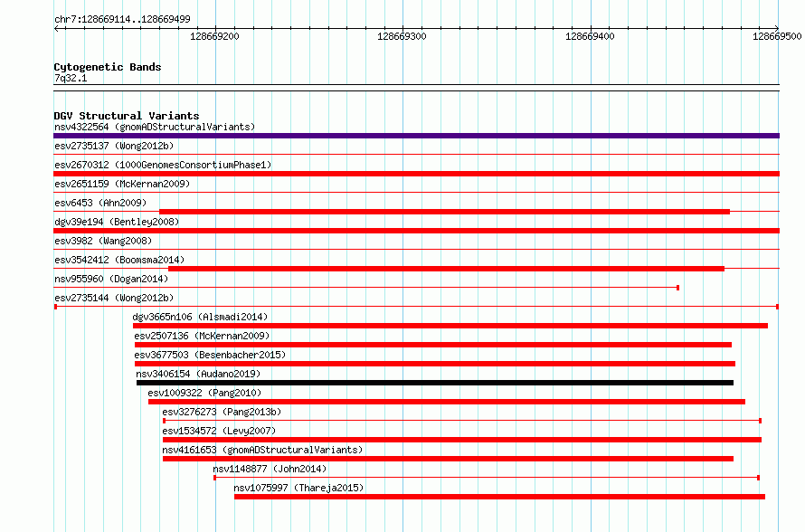The height and width of the screenshot is (532, 805).
Task: Open the first esv2735144 (Wong2012b) label
Action: (114, 298)
